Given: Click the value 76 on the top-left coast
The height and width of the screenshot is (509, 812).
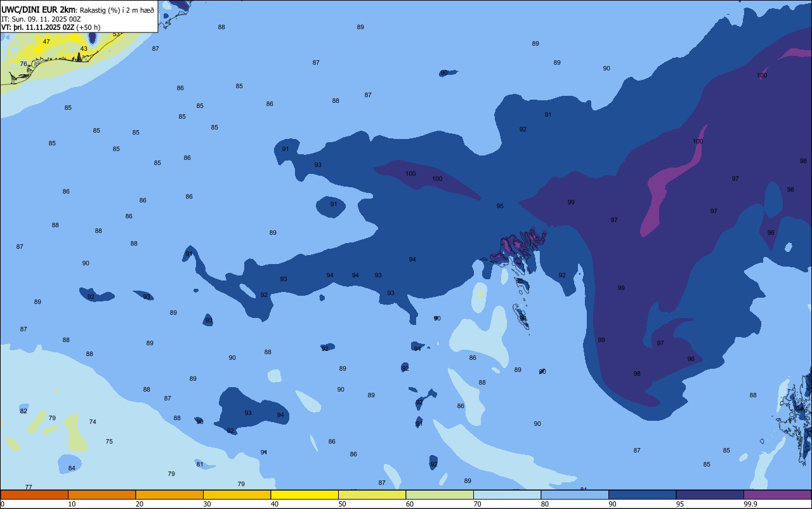Looking at the screenshot, I should point(23,64).
